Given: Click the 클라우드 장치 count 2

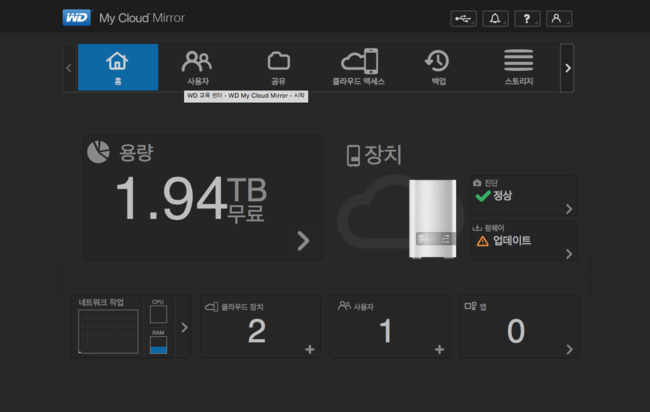Looking at the screenshot, I should [257, 331].
